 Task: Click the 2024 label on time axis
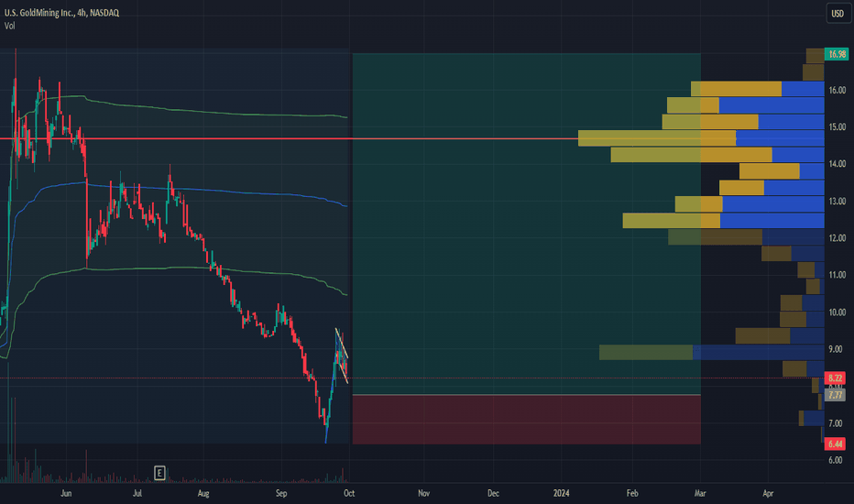(x=561, y=493)
